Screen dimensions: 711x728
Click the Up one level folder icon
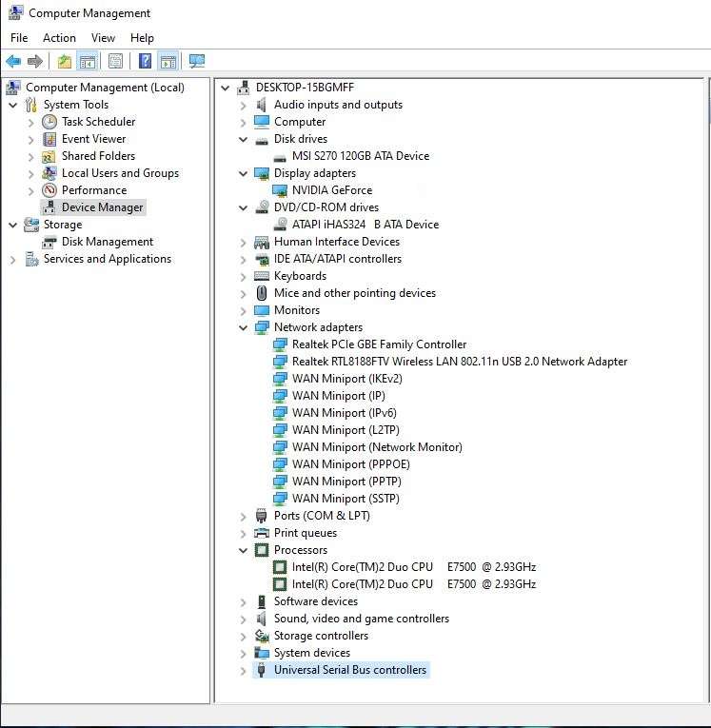pos(64,62)
